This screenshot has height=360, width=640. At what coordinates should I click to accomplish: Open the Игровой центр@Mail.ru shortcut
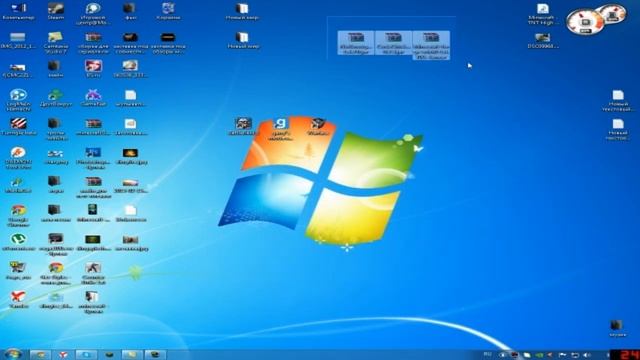(x=93, y=14)
